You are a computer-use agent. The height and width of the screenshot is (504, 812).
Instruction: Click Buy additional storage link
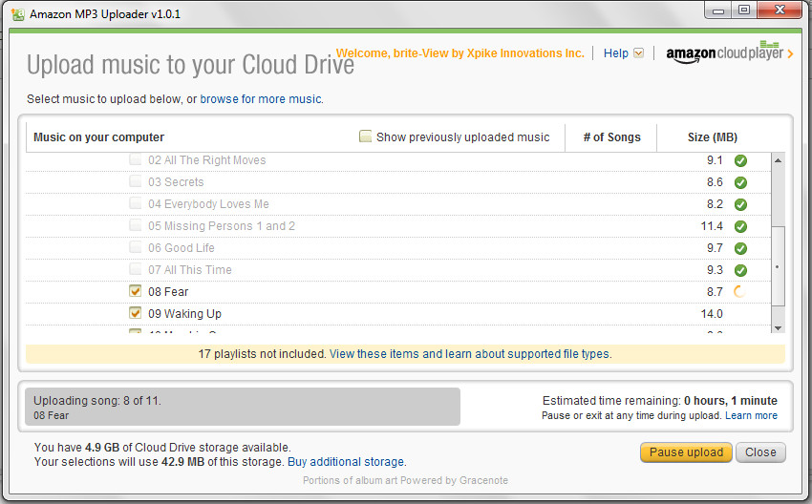tap(346, 462)
